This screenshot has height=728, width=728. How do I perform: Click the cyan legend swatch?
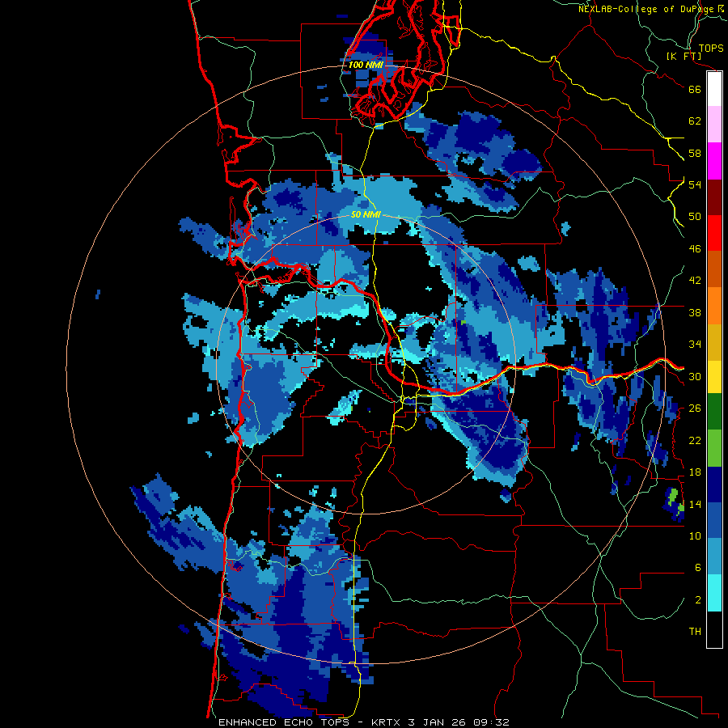(714, 593)
